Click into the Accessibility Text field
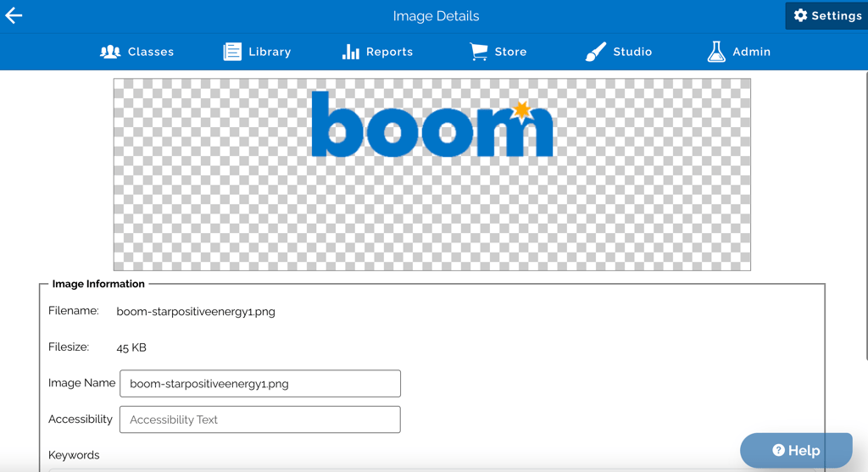Screen dimensions: 868x472 260,419
